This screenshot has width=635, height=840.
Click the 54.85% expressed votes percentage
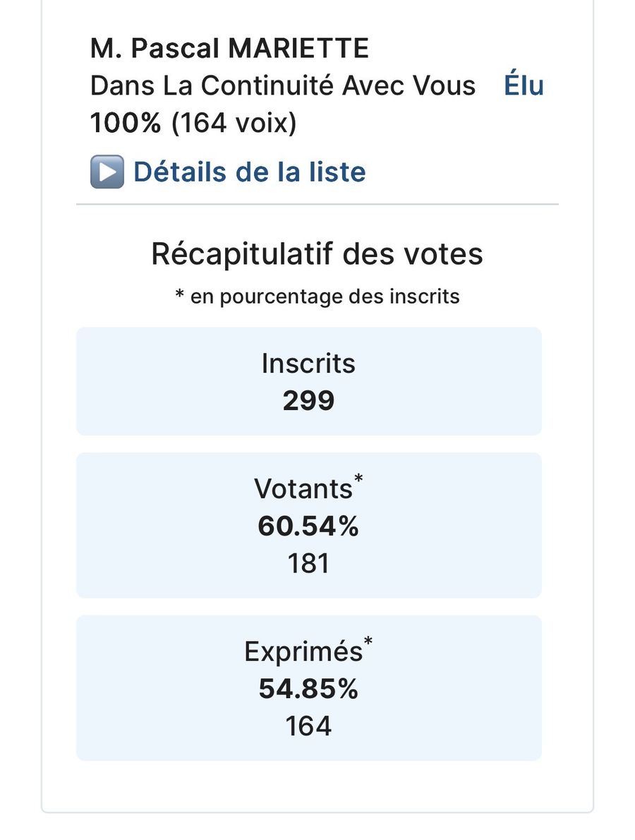[x=308, y=689]
